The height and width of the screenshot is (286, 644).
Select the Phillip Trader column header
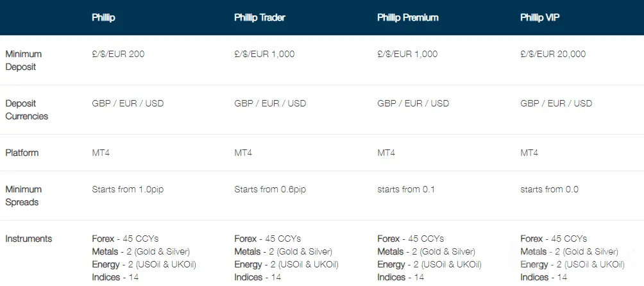[260, 17]
